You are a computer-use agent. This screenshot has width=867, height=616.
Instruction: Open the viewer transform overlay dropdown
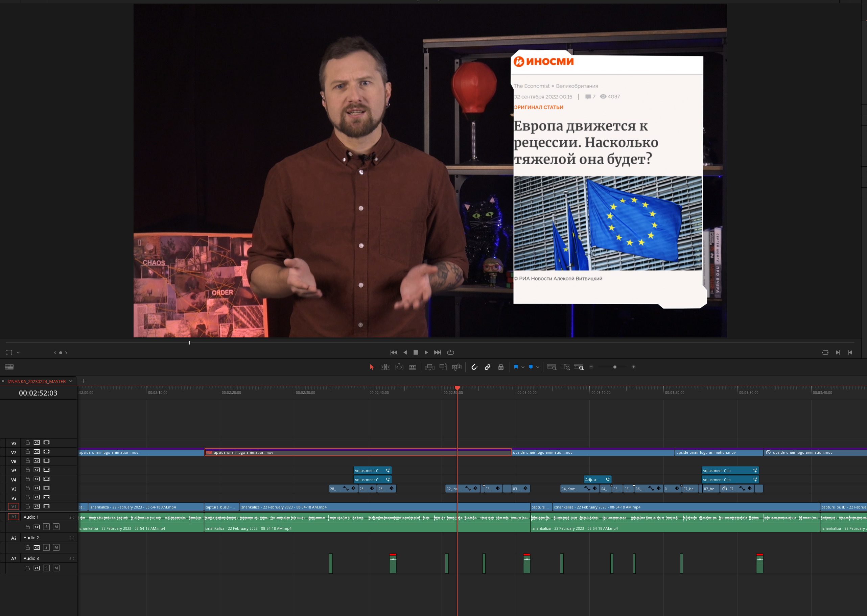[18, 353]
